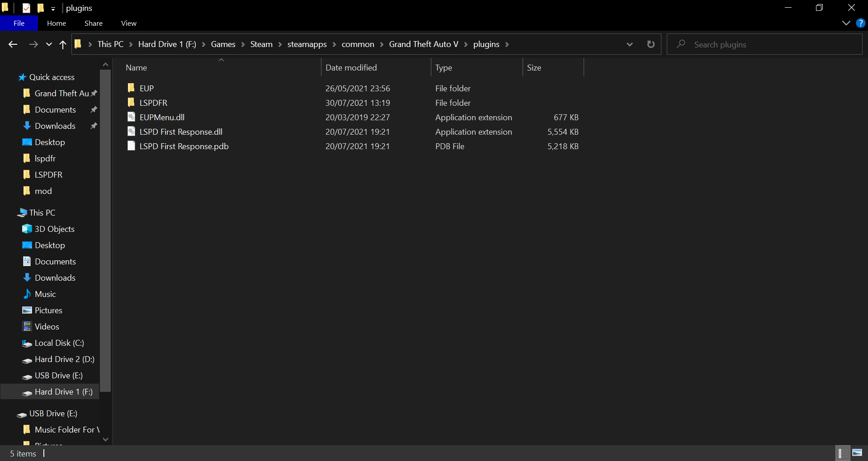The image size is (868, 461).
Task: Click the Grand Theft Auto V breadcrumb
Action: tap(424, 44)
